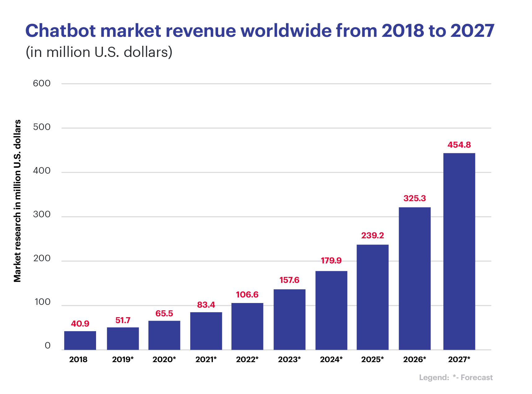Click the y-axis tick label 200
Viewport: 532px width, 394px height.
pyautogui.click(x=42, y=258)
